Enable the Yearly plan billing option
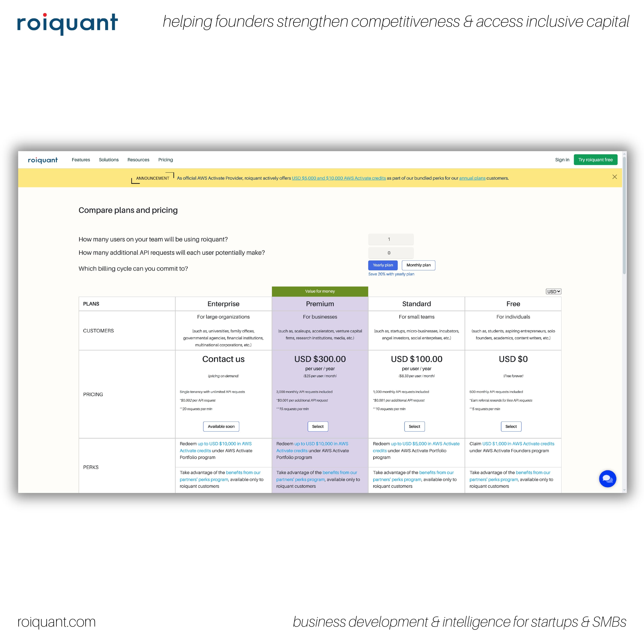Image resolution: width=644 pixels, height=644 pixels. [383, 265]
